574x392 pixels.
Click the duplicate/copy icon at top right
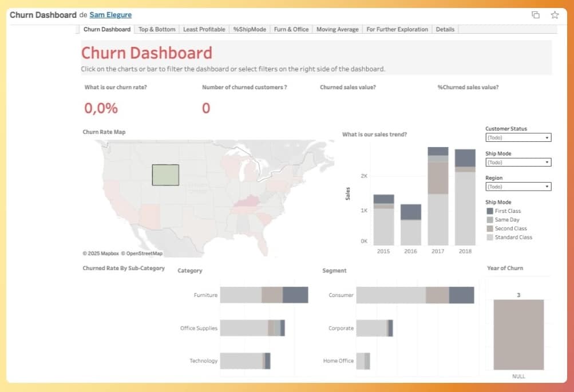pos(536,15)
